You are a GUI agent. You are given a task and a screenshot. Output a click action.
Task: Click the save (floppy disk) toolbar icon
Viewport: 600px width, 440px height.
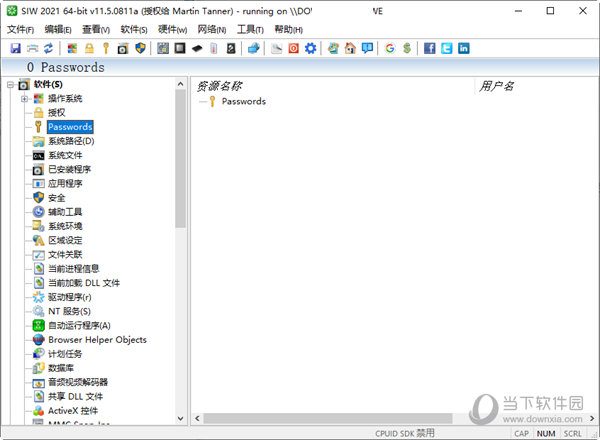click(15, 48)
